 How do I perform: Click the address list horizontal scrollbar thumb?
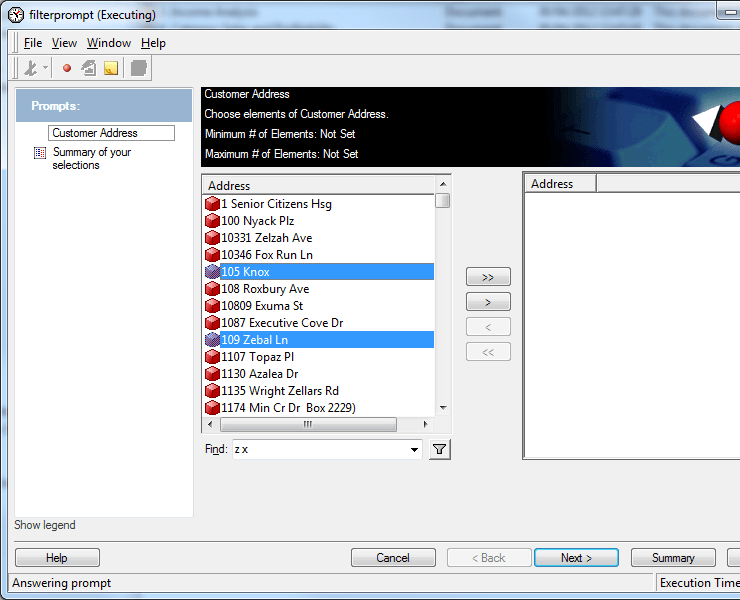[x=307, y=424]
